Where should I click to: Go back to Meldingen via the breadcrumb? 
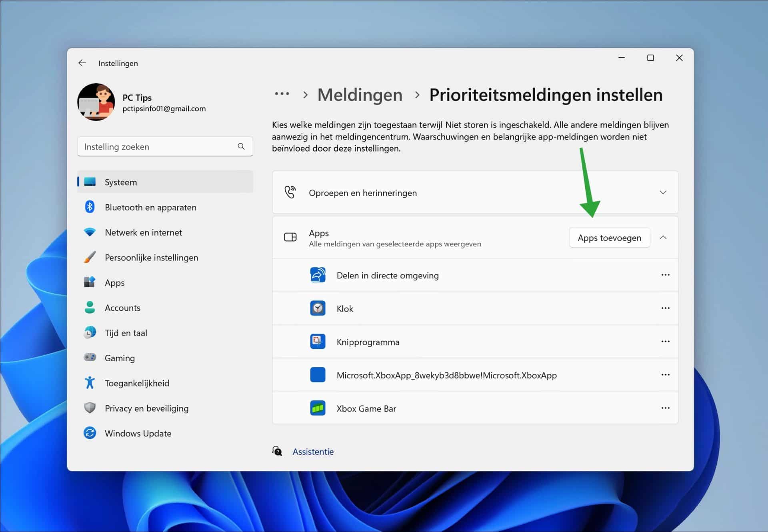pos(360,95)
